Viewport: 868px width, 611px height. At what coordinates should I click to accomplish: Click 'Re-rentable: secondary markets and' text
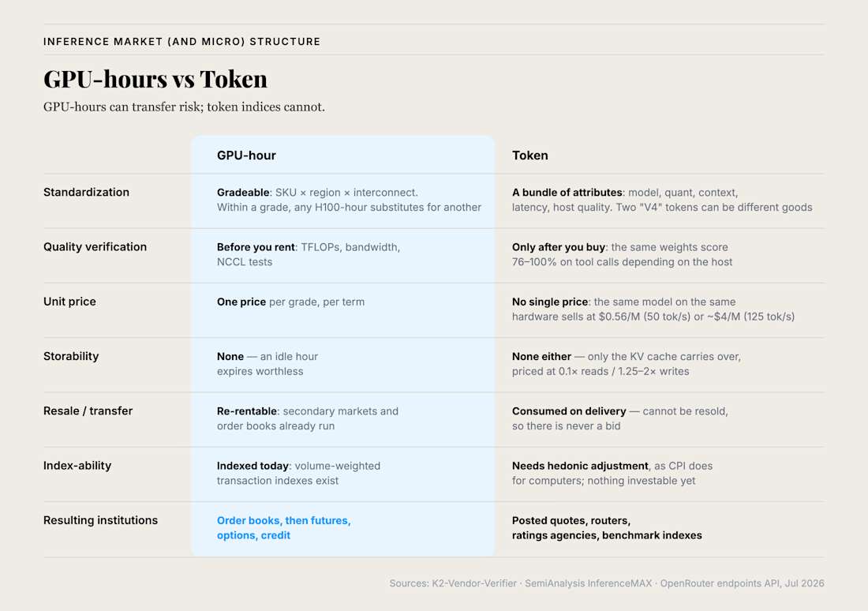coord(308,411)
